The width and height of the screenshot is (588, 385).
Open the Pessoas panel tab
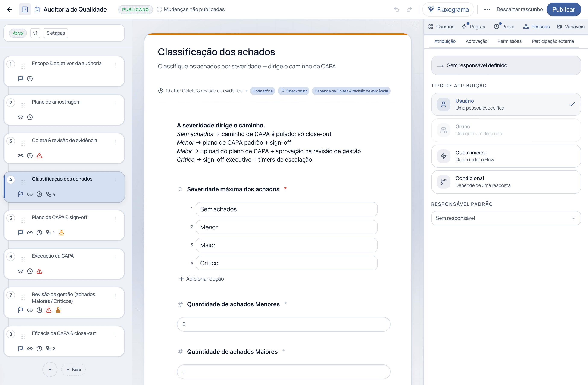[536, 27]
